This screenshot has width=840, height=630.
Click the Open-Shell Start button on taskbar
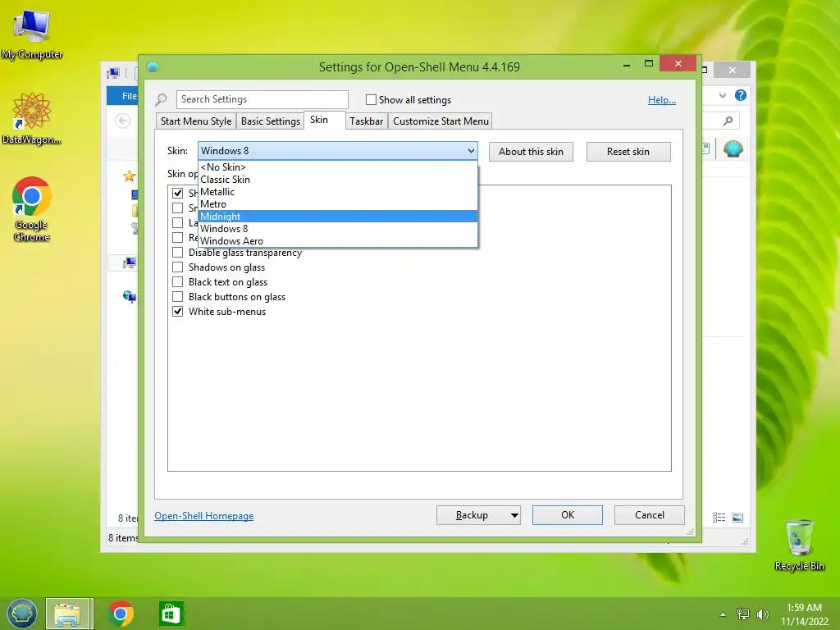click(x=22, y=614)
